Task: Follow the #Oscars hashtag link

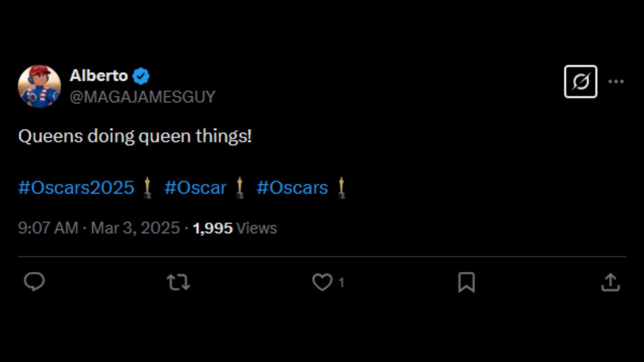Action: pyautogui.click(x=292, y=187)
